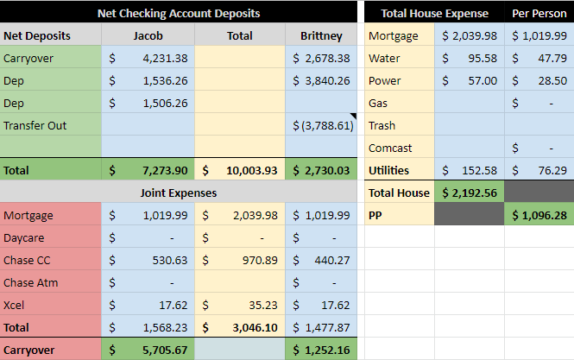Click the bold red 'Carryover' label at bottom
Screen dimensions: 574x360
tap(51, 349)
